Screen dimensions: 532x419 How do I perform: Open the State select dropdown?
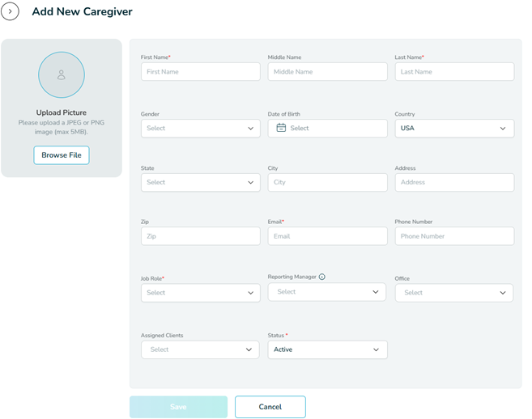point(200,182)
